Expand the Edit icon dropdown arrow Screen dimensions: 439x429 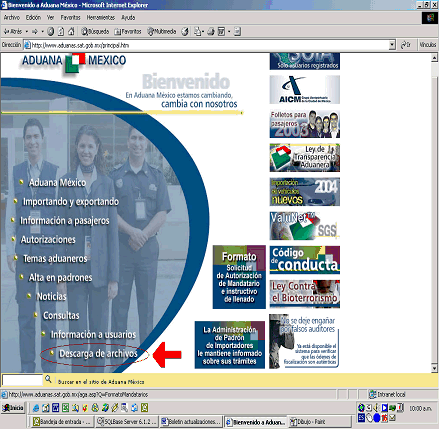(229, 32)
